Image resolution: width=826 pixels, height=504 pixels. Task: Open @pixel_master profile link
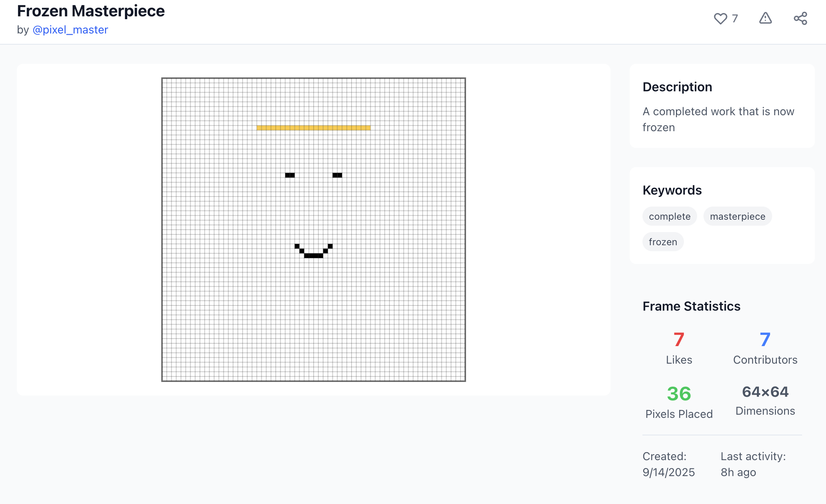[70, 30]
